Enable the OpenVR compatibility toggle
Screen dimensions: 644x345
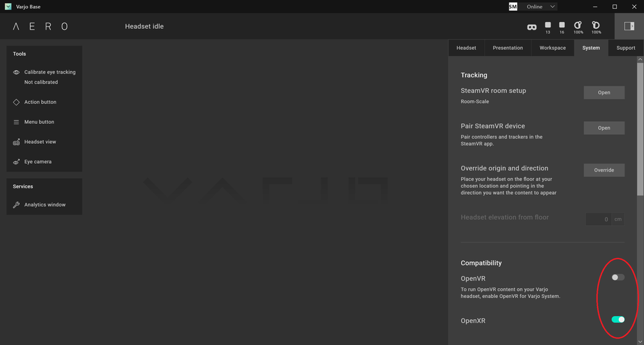click(618, 277)
